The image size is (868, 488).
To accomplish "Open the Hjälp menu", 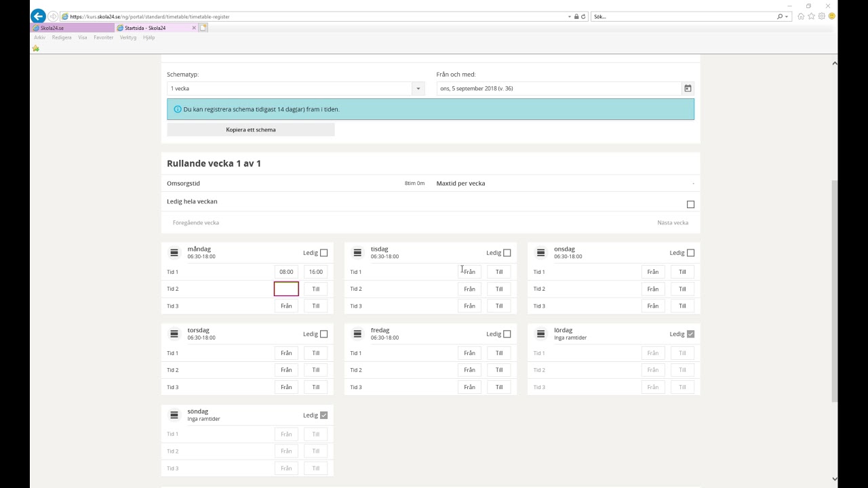I will coord(149,37).
